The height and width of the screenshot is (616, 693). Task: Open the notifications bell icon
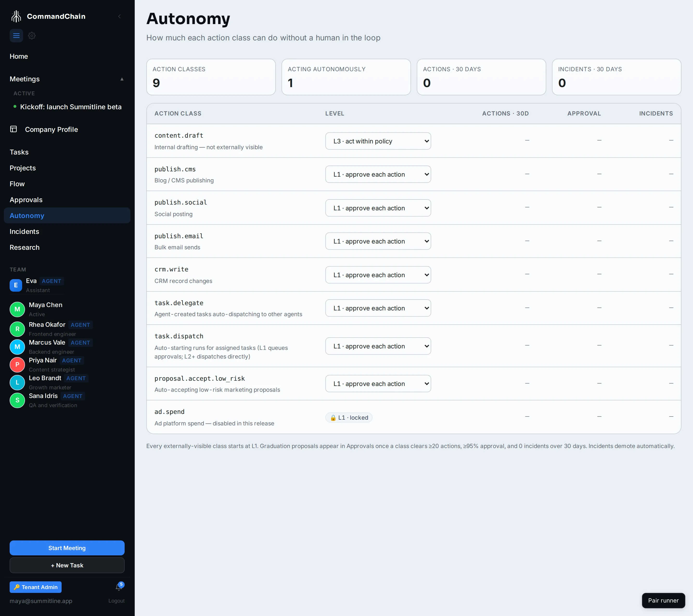pyautogui.click(x=119, y=587)
